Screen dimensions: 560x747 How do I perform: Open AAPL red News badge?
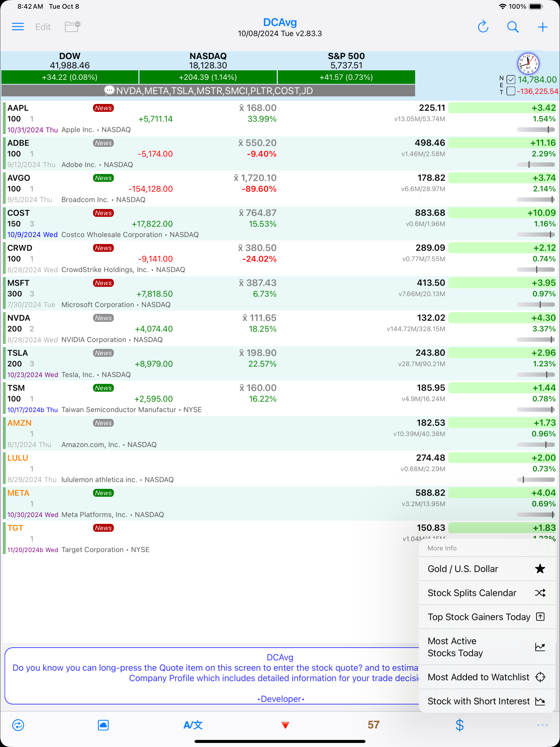pos(103,108)
